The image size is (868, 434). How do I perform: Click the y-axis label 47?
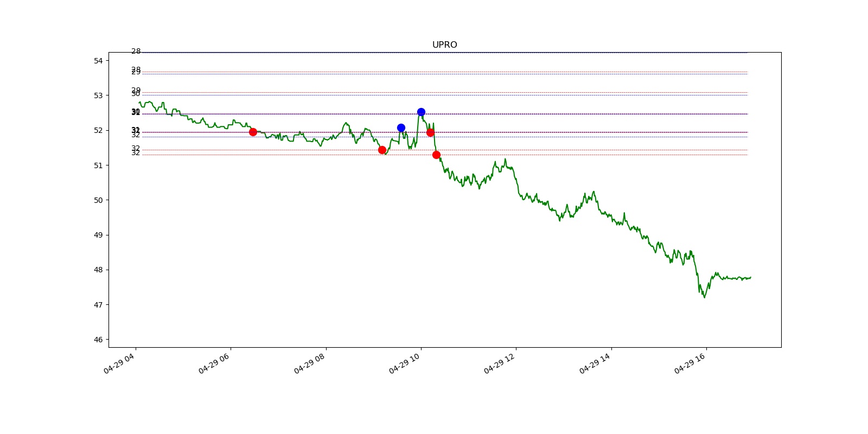pyautogui.click(x=98, y=305)
